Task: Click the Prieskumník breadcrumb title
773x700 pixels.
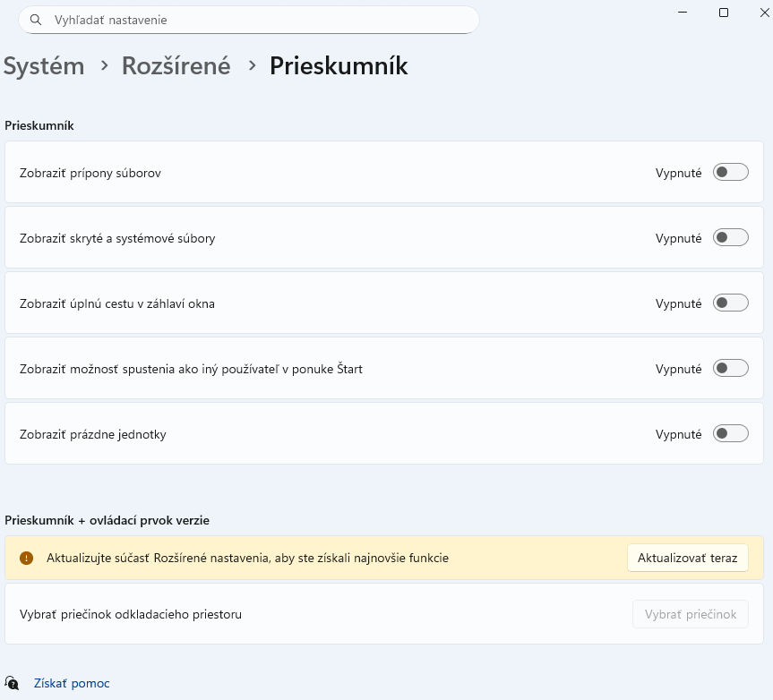Action: point(339,66)
